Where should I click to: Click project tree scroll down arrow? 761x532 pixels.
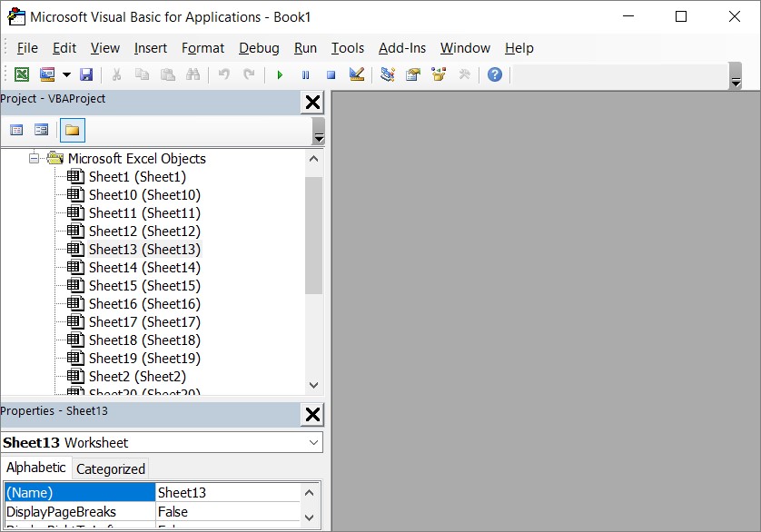[x=313, y=385]
